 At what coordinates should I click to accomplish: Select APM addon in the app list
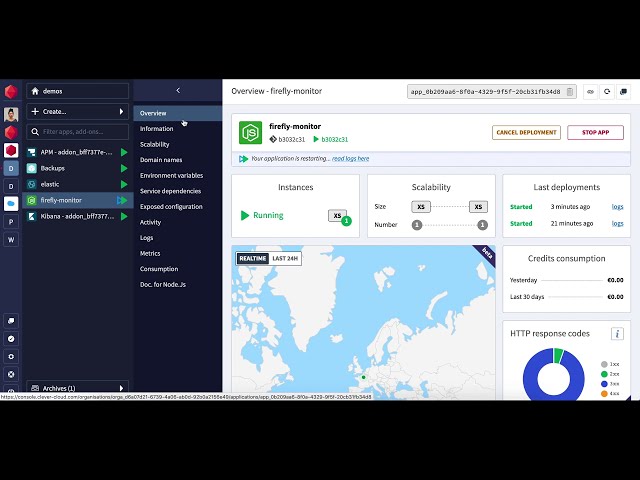tap(78, 152)
